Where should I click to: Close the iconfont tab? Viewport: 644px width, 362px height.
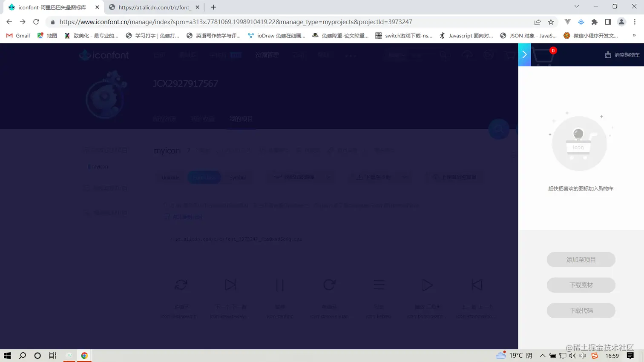coord(97,7)
